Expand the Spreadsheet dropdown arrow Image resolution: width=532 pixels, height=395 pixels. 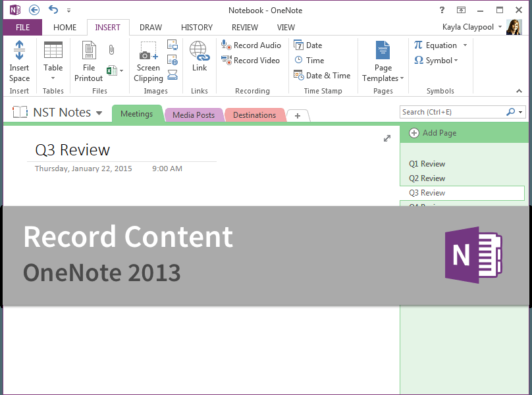click(121, 70)
